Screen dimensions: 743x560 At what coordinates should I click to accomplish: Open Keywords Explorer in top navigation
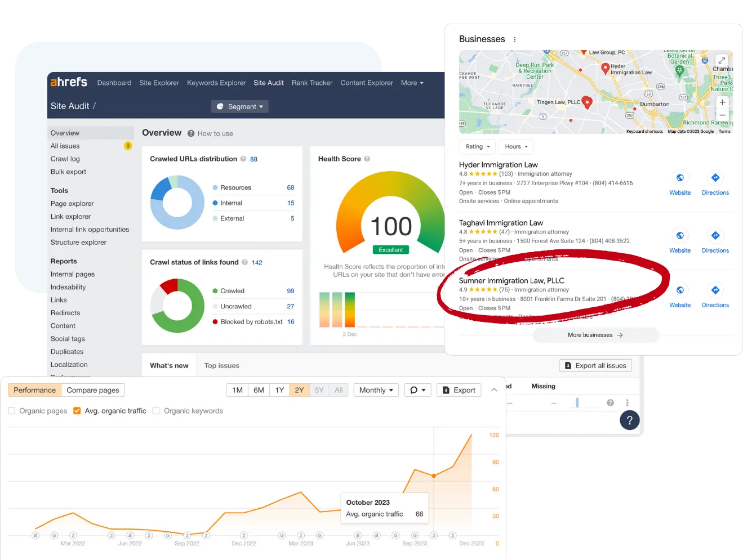click(x=216, y=83)
